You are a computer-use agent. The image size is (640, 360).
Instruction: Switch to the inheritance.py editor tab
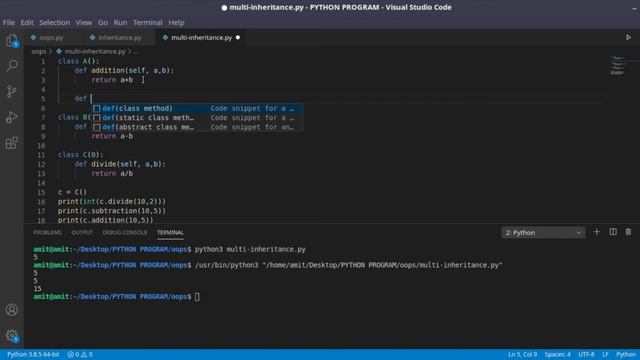tap(119, 38)
